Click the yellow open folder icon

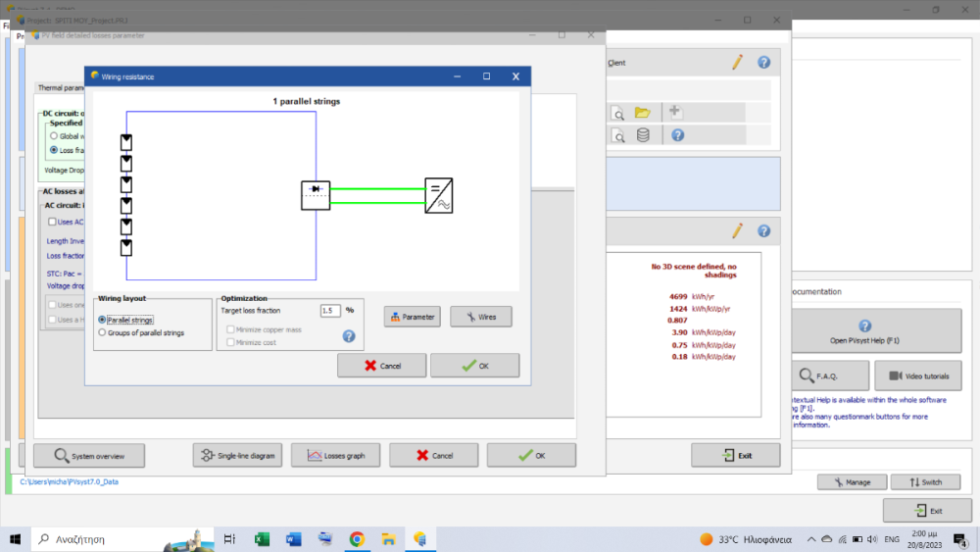pyautogui.click(x=642, y=112)
